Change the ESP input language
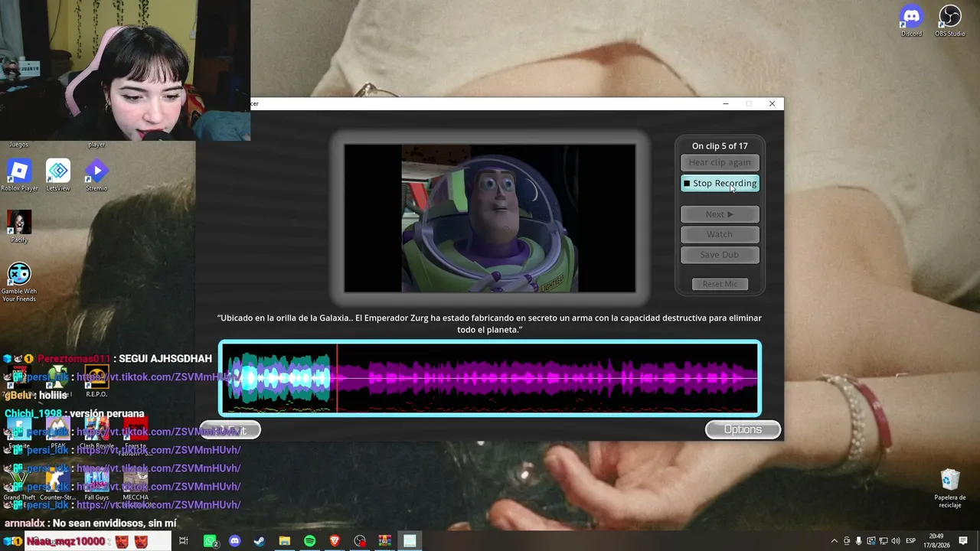Viewport: 980px width, 551px height. [910, 541]
